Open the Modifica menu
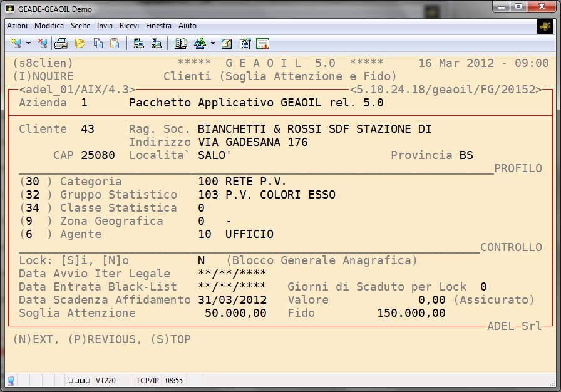This screenshot has width=561, height=392. click(49, 26)
